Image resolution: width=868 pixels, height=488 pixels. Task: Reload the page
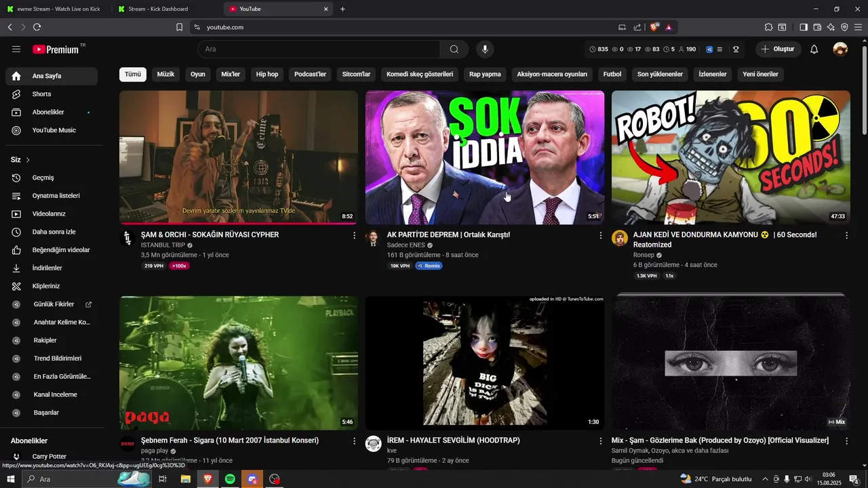tap(37, 27)
